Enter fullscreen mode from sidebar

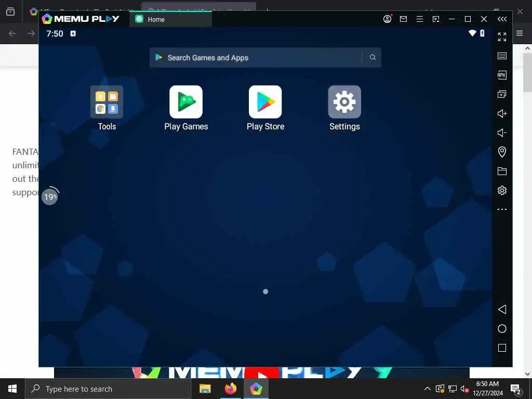[x=502, y=37]
